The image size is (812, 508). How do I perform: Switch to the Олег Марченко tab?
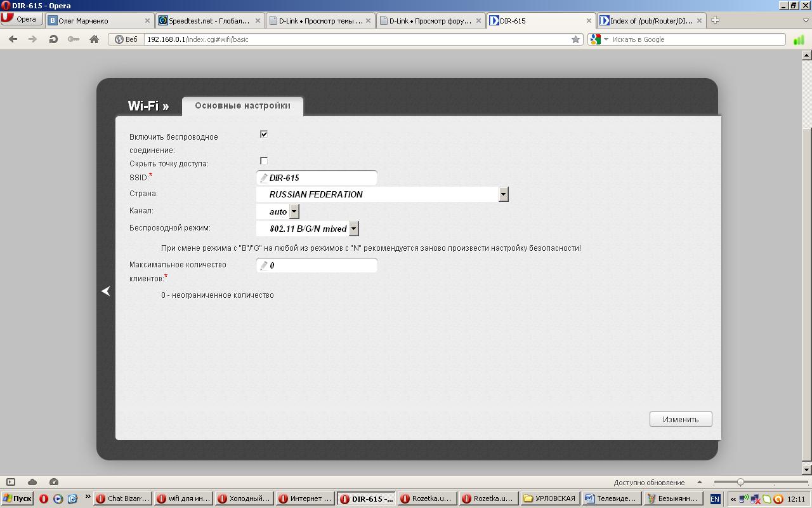(99, 20)
